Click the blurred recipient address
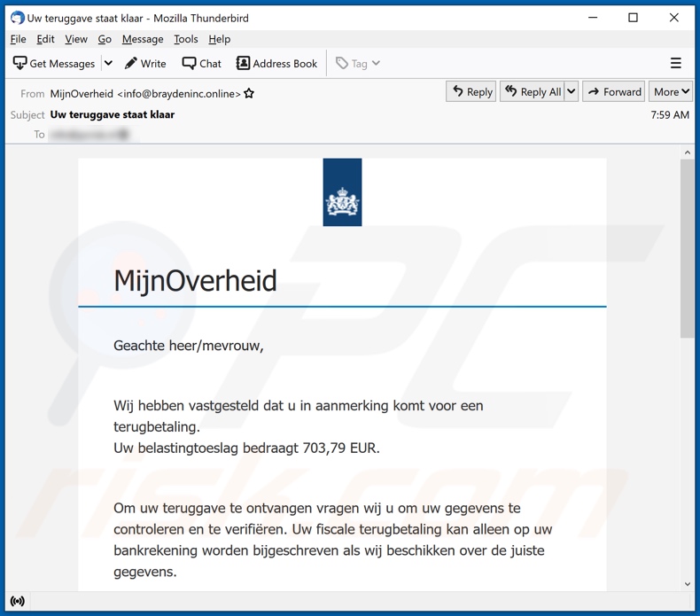This screenshot has width=700, height=616. click(x=89, y=134)
